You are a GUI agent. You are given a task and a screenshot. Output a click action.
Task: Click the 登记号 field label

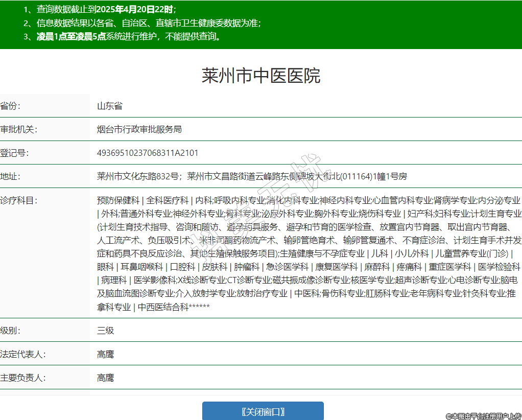point(15,153)
